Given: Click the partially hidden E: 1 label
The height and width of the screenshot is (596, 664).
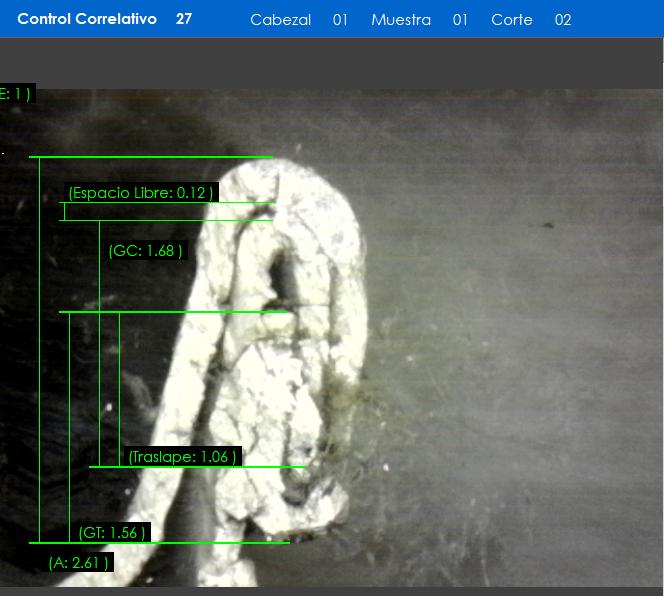Looking at the screenshot, I should click(x=15, y=94).
